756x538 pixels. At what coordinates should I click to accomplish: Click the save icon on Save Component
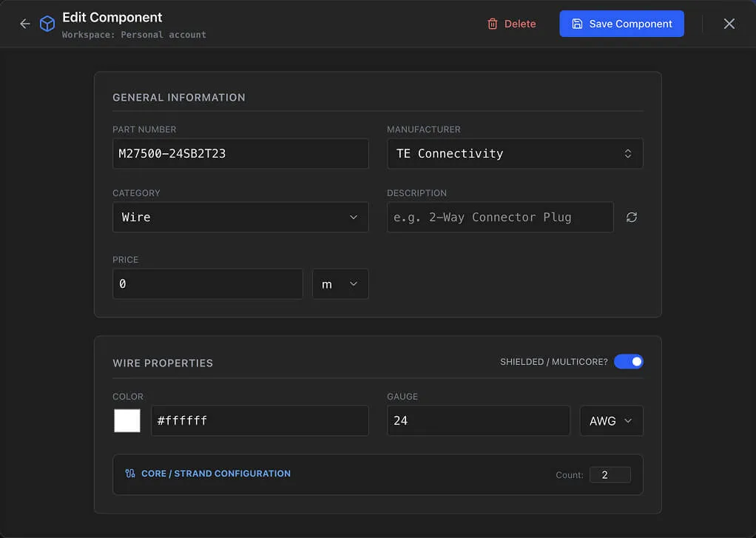(576, 23)
